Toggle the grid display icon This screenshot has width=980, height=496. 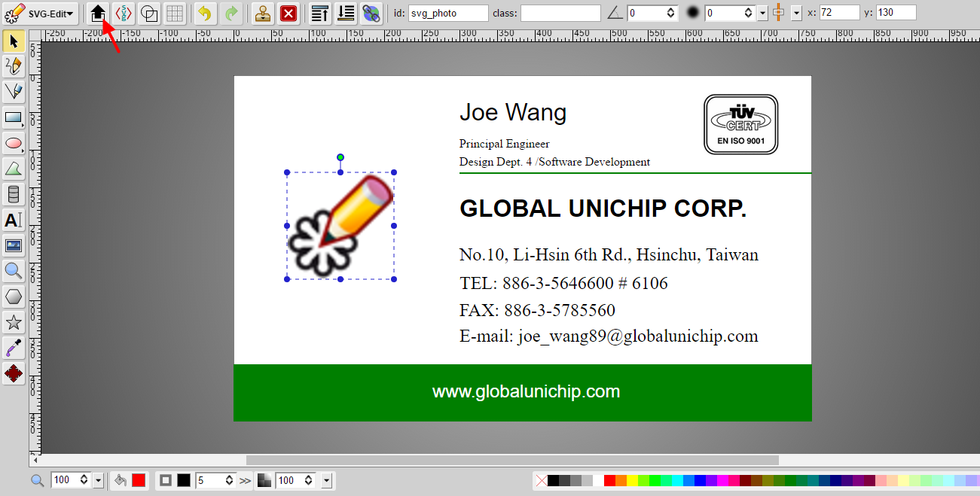(x=175, y=13)
